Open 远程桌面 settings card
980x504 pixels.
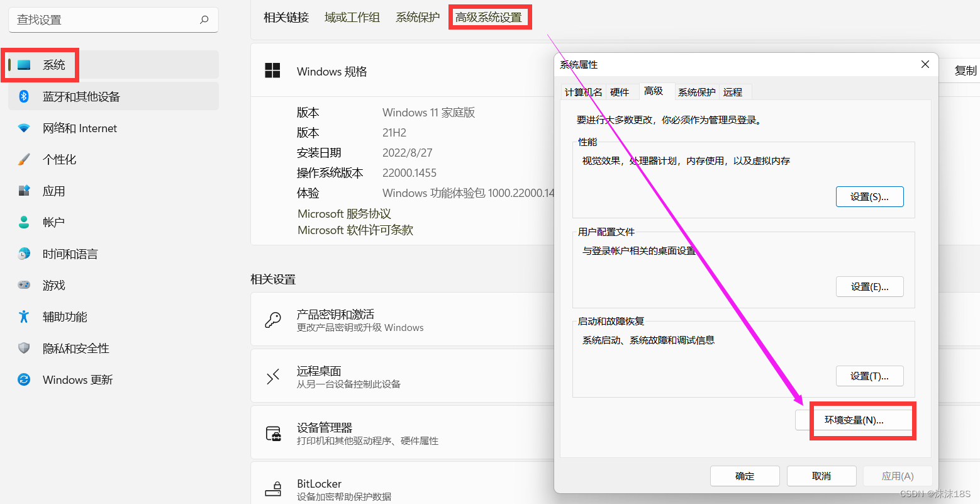[403, 376]
